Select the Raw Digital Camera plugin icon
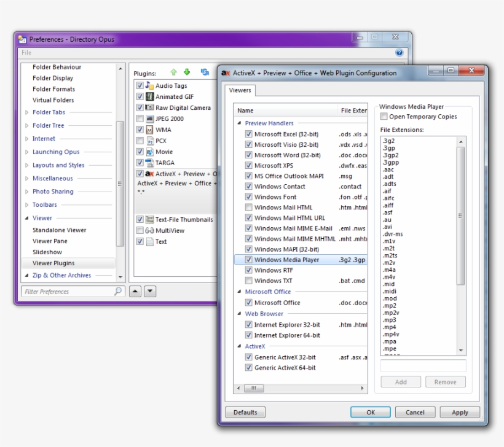The image size is (504, 447). point(149,107)
